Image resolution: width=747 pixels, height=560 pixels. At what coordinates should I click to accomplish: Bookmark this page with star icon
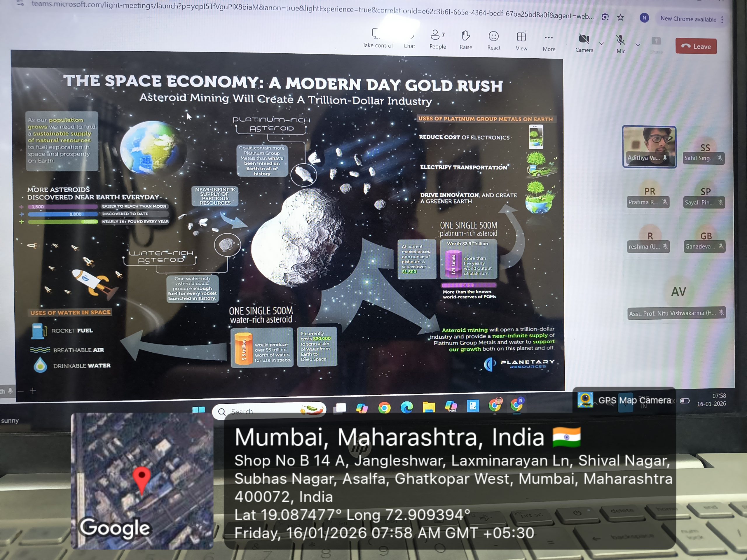620,17
